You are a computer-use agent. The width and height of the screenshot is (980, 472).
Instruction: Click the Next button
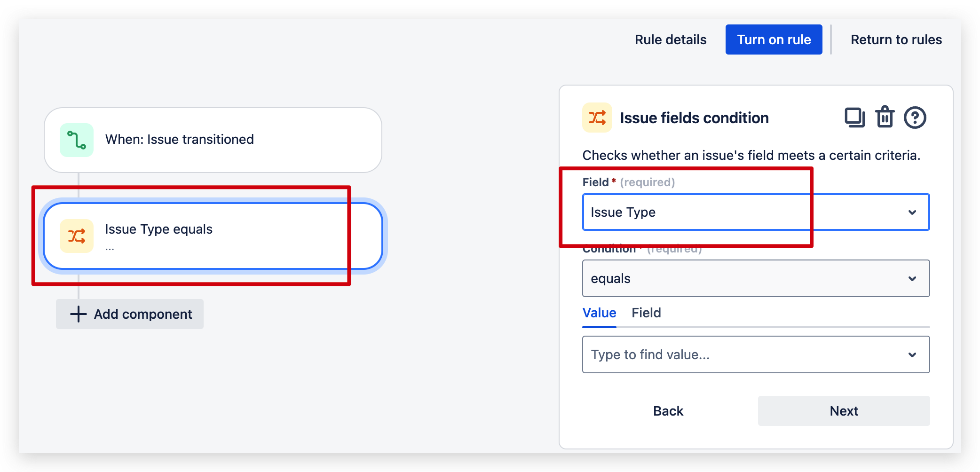tap(844, 410)
